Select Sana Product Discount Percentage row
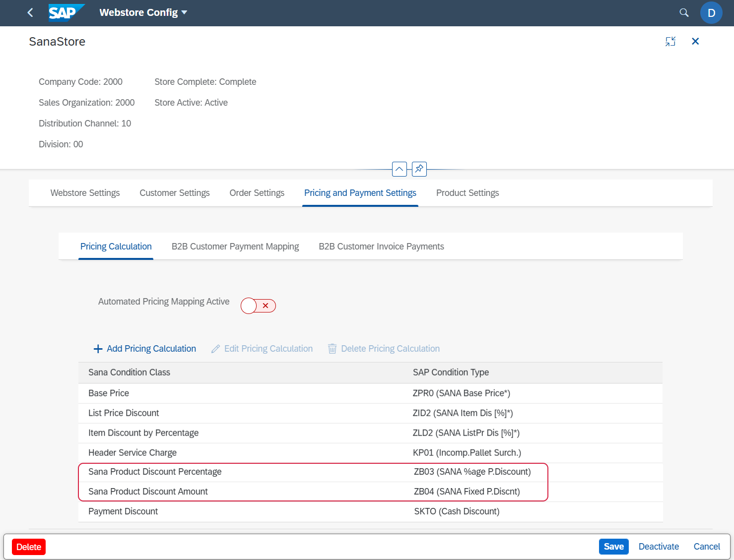Viewport: 734px width, 560px height. [370, 472]
